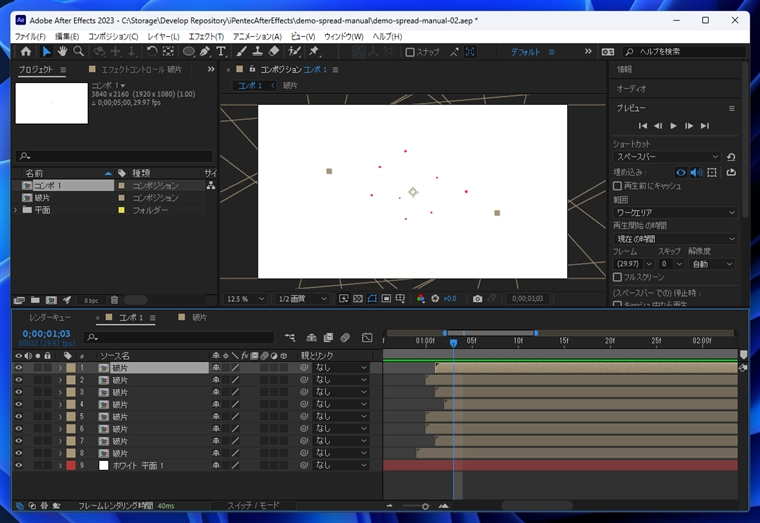Screen dimensions: 760x523
Task: Toggle the composition lock icon in viewer tab
Action: [252, 69]
